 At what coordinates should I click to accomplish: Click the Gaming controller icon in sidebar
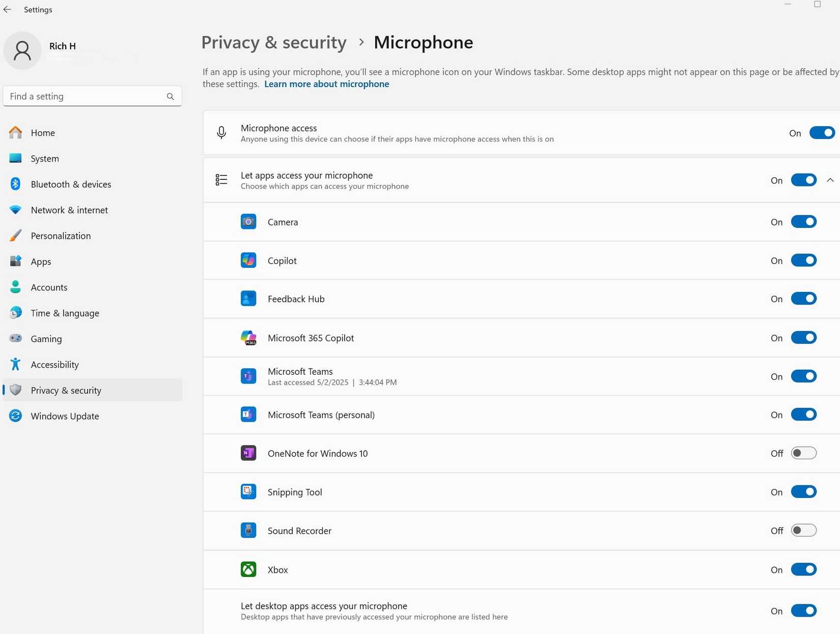point(15,338)
